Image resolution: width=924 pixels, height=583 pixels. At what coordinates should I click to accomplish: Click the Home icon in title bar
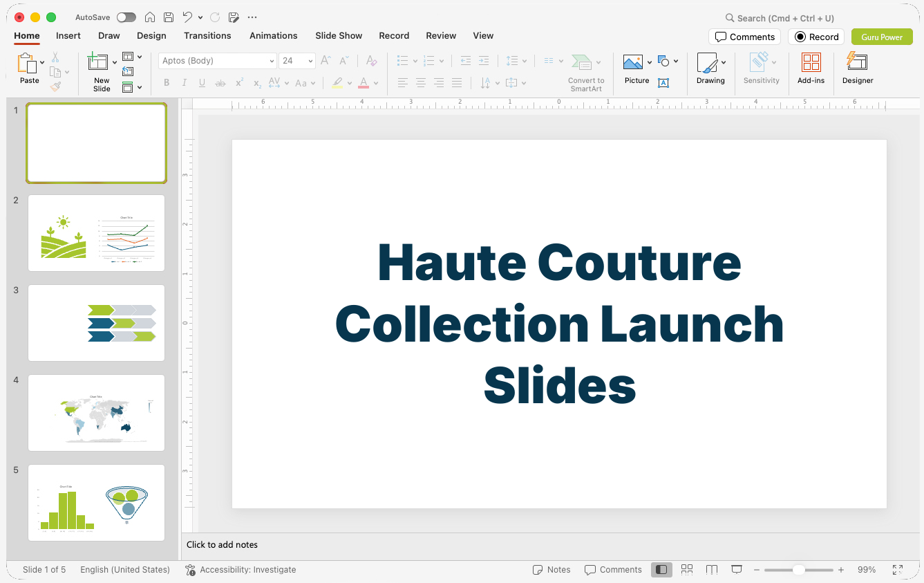tap(150, 17)
